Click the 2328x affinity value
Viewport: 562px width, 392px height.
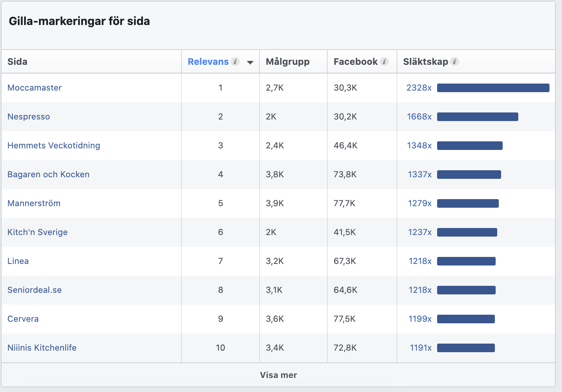coord(419,88)
